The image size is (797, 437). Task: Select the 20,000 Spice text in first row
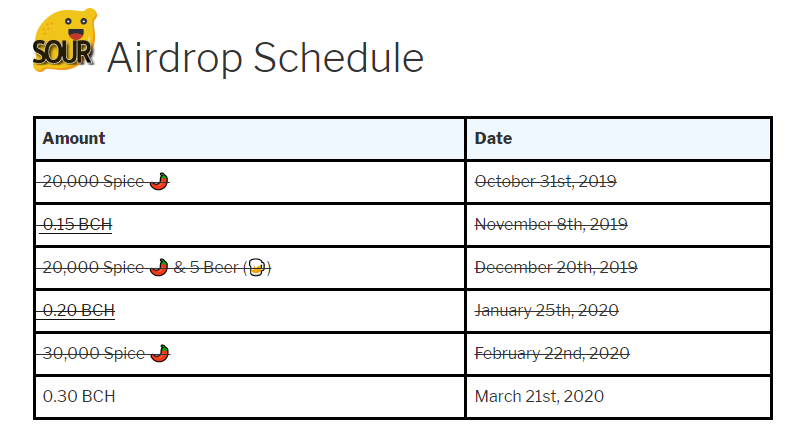94,181
